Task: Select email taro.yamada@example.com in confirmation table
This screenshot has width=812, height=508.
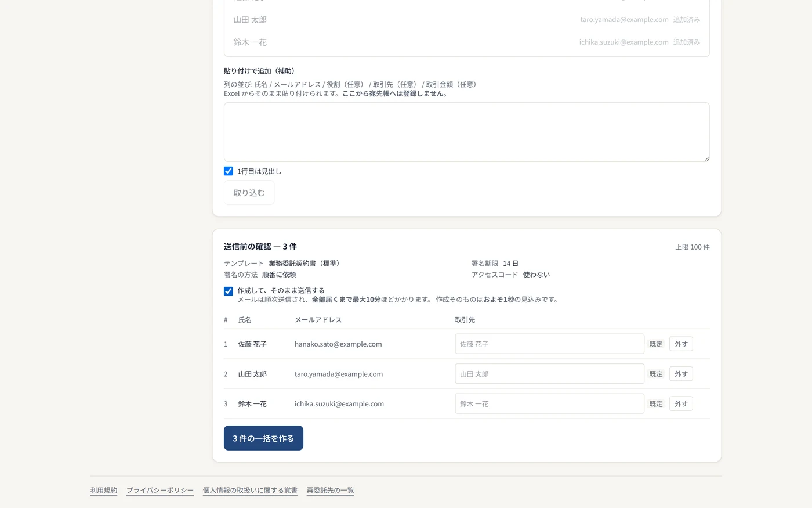Action: [339, 374]
